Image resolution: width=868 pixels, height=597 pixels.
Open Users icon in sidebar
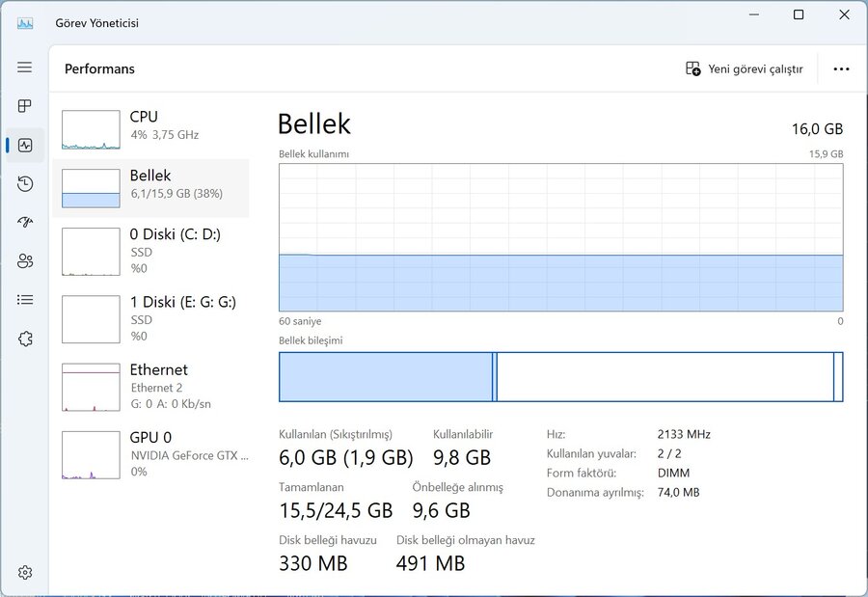pyautogui.click(x=24, y=260)
